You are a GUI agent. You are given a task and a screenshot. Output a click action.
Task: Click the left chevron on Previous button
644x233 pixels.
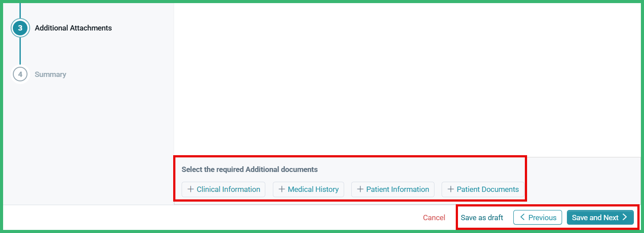(x=522, y=218)
